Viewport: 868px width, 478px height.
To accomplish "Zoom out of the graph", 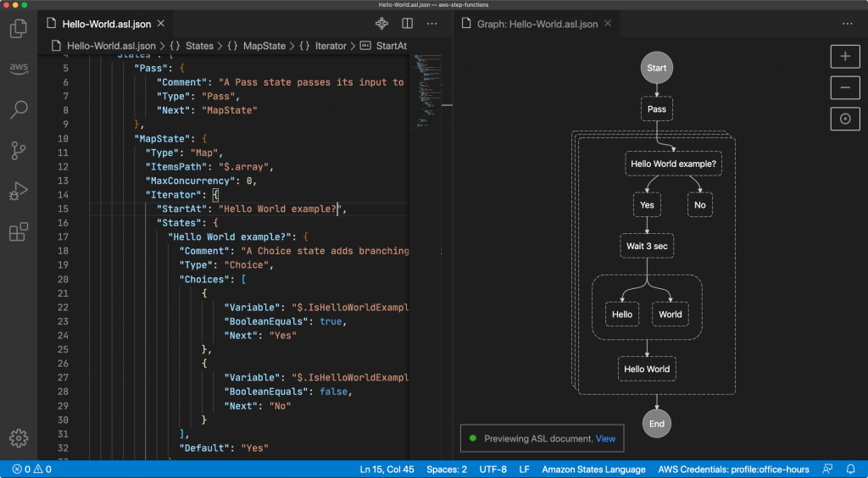I will click(844, 87).
